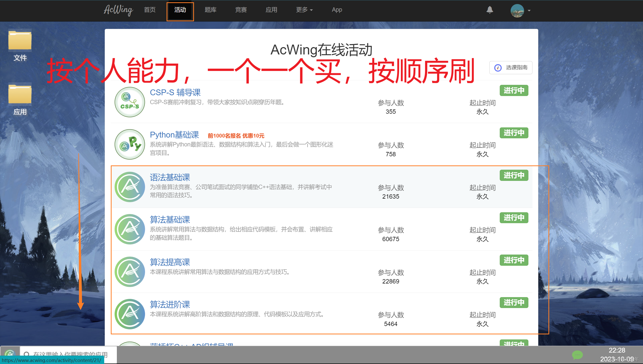Go to 首页 in the navbar
The width and height of the screenshot is (643, 364).
150,10
